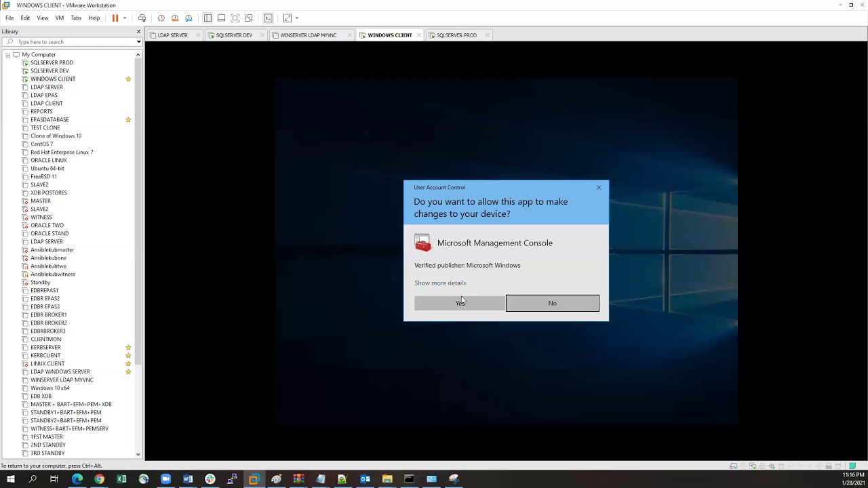Toggle favorite star on KERBSERVER

coord(128,348)
